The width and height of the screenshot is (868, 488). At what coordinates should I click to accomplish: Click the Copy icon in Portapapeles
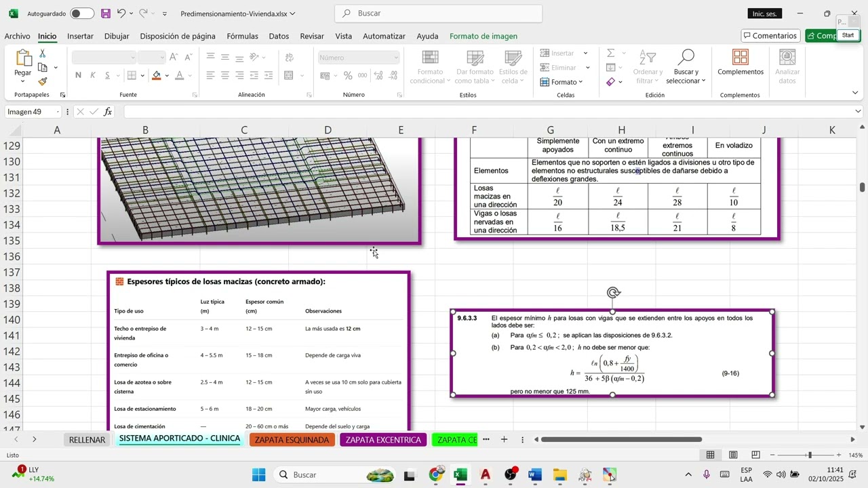(x=43, y=68)
